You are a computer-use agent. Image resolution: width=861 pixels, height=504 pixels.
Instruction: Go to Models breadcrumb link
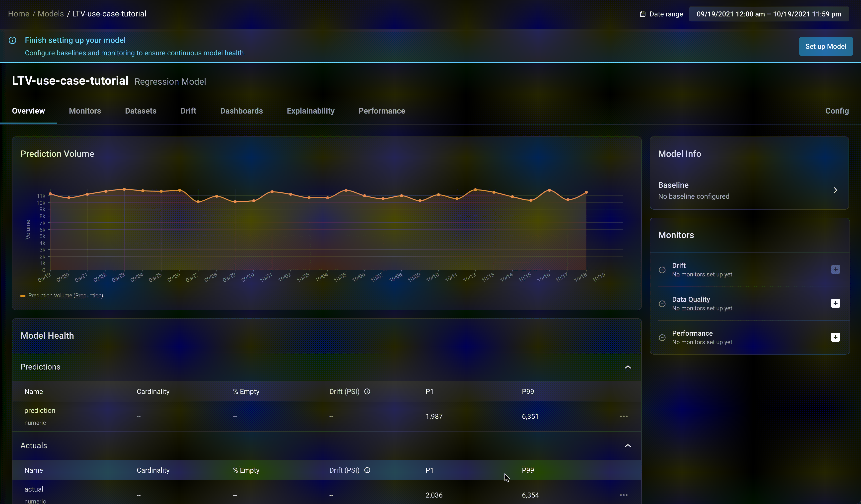[x=51, y=14]
